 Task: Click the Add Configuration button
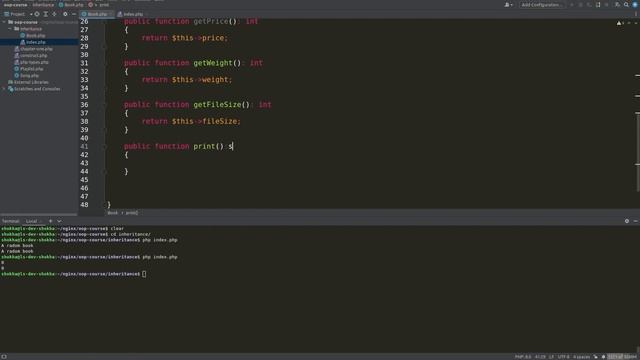[541, 5]
